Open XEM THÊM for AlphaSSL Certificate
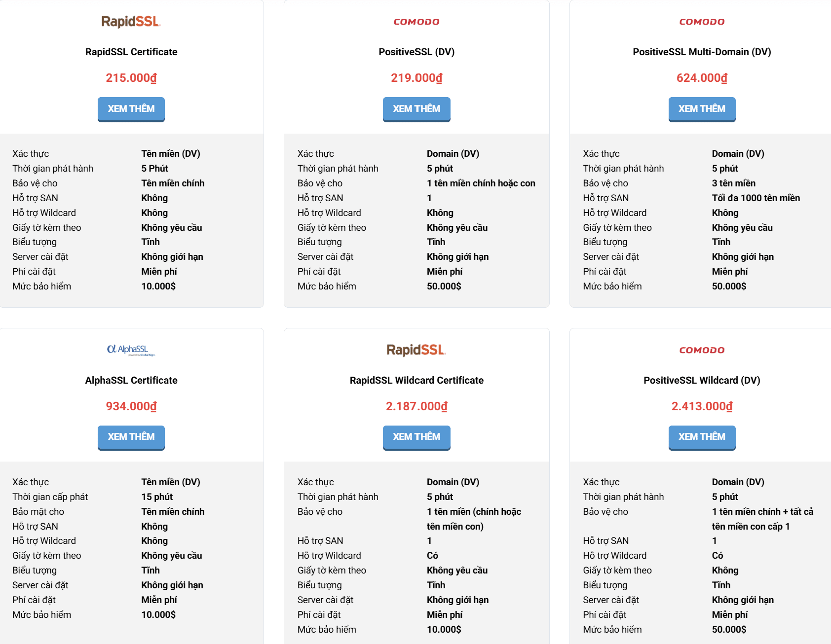The width and height of the screenshot is (831, 644). point(131,437)
